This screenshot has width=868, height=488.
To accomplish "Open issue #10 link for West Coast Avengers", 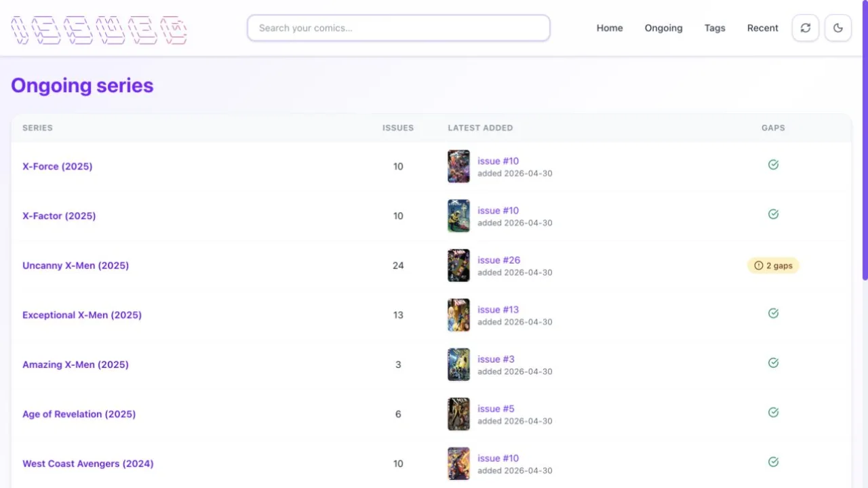I will coord(498,457).
